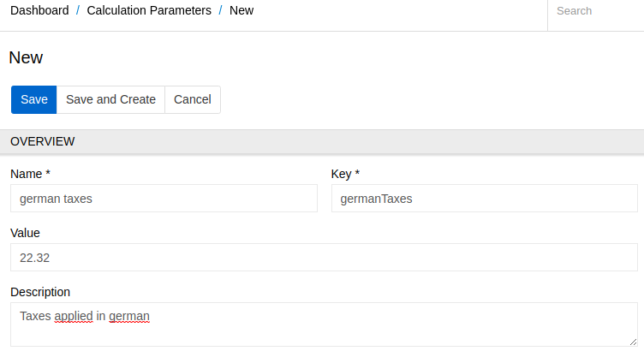Screen dimensions: 644x351
Task: Click the Name field containing german taxes
Action: (164, 199)
